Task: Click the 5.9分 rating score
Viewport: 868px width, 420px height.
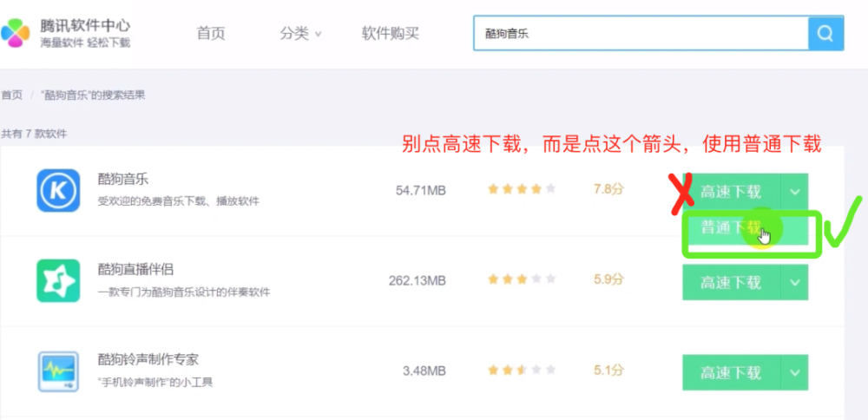Action: click(608, 279)
